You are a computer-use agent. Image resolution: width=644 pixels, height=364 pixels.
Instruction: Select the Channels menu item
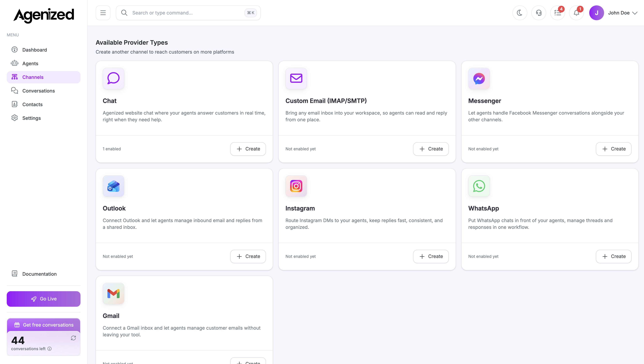coord(33,77)
